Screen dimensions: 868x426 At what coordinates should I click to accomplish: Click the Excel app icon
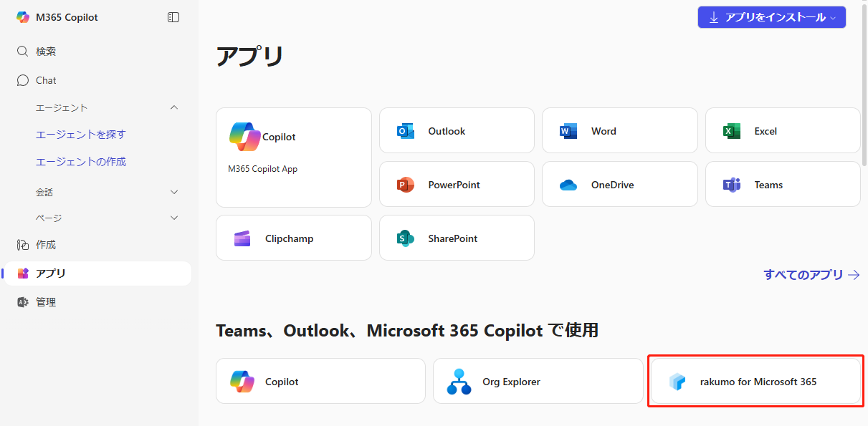[732, 131]
